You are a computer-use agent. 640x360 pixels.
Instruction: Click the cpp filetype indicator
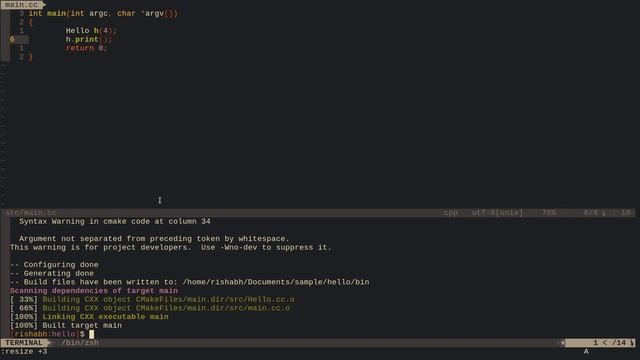(451, 213)
